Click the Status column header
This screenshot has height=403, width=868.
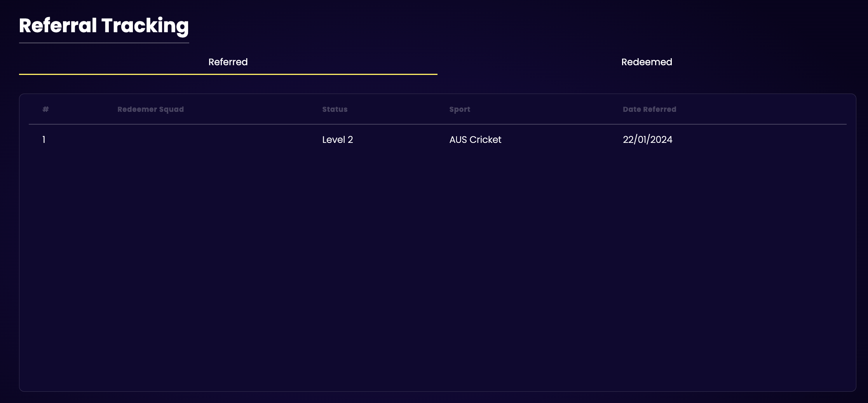[335, 109]
